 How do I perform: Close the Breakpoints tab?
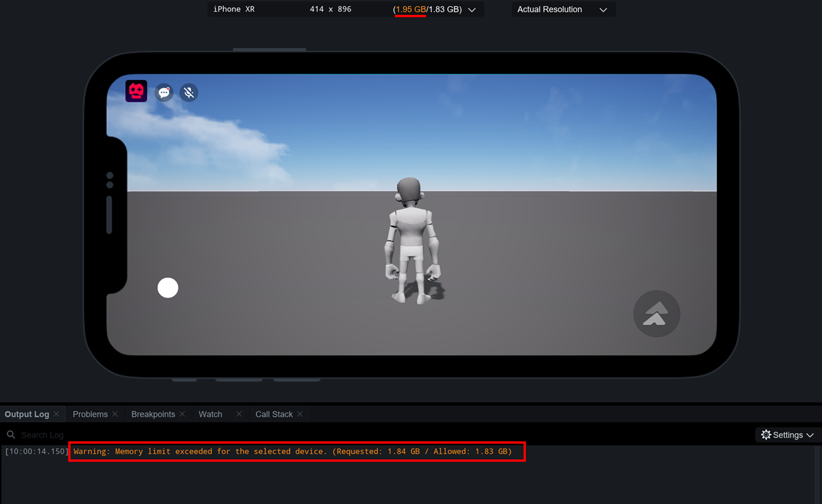[182, 414]
